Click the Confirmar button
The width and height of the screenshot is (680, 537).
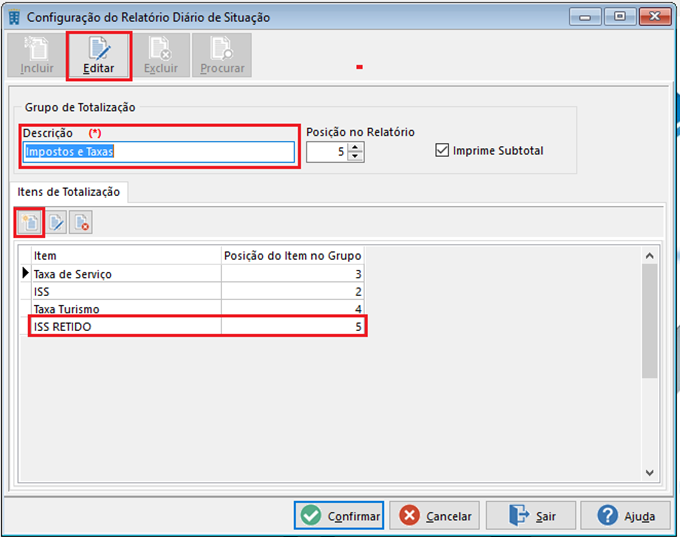(339, 515)
